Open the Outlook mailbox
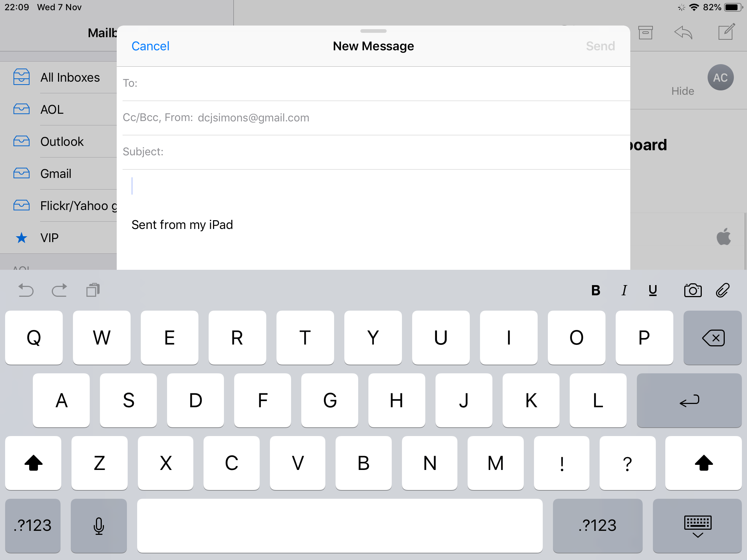This screenshot has width=747, height=560. (x=62, y=141)
